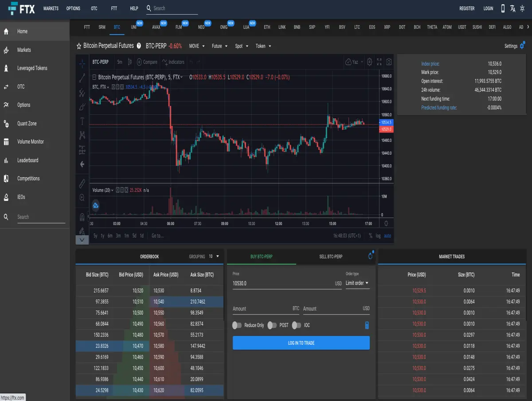The image size is (532, 401).
Task: Select the brush drawing tool
Action: tap(82, 107)
